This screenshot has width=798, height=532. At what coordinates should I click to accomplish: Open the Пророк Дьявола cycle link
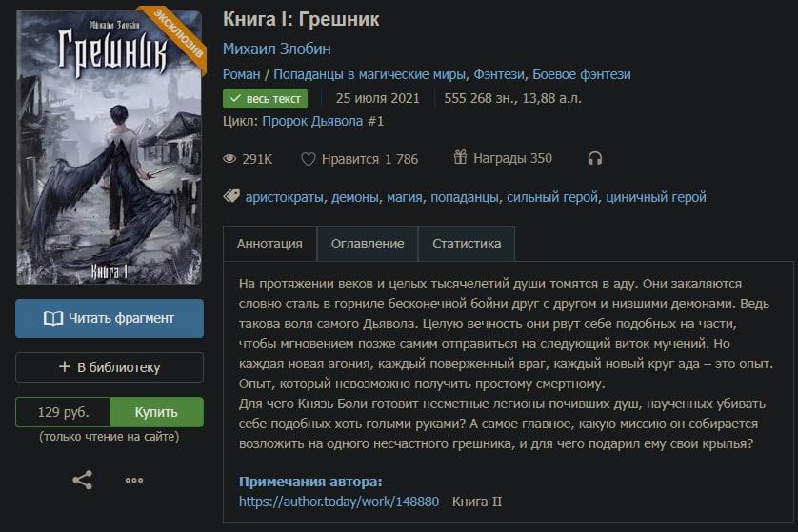(323, 121)
